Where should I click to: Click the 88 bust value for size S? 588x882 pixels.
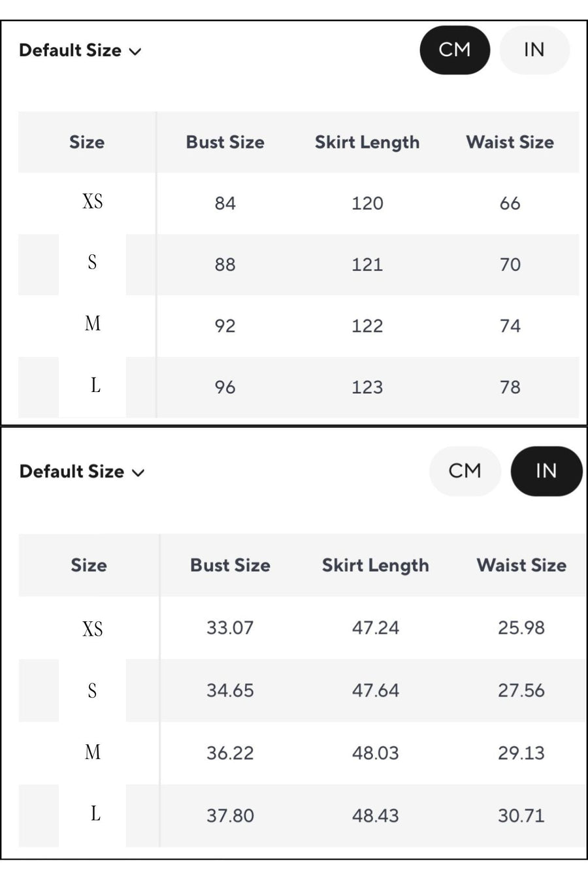225,265
